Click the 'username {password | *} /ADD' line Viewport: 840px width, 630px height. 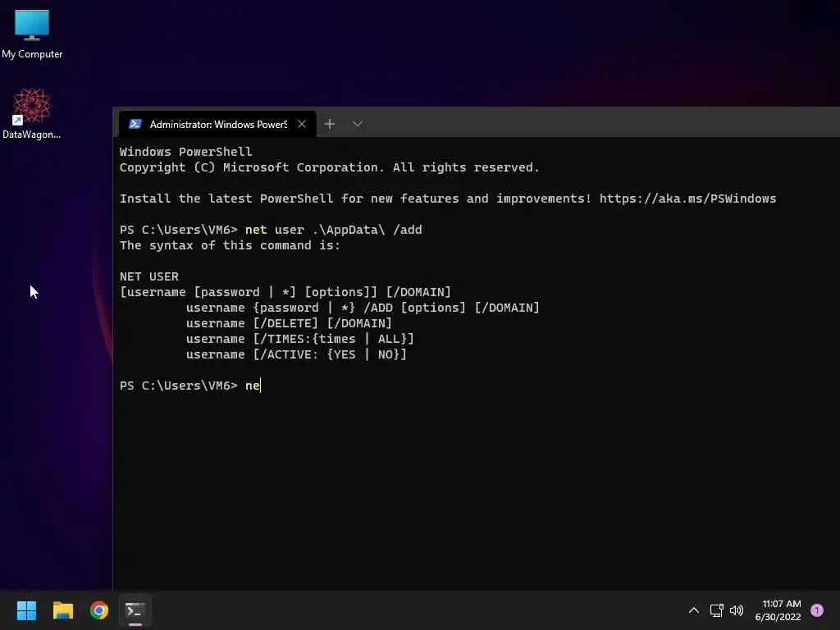(363, 308)
